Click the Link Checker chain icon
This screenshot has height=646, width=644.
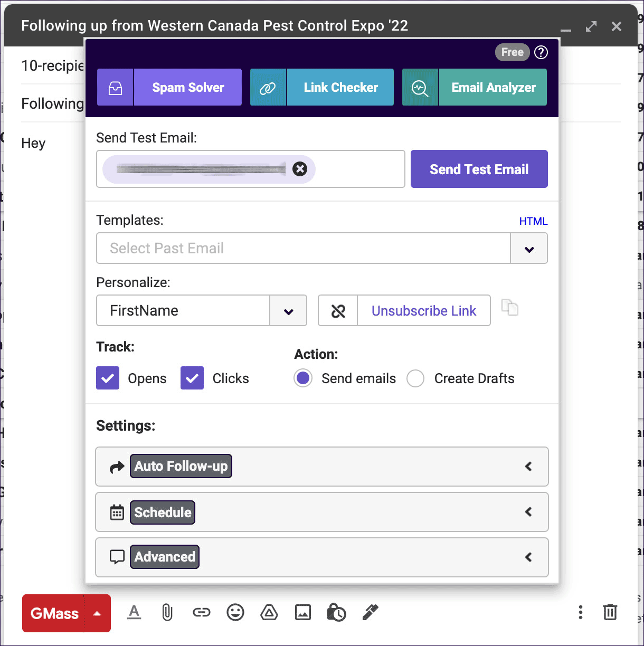coord(268,88)
